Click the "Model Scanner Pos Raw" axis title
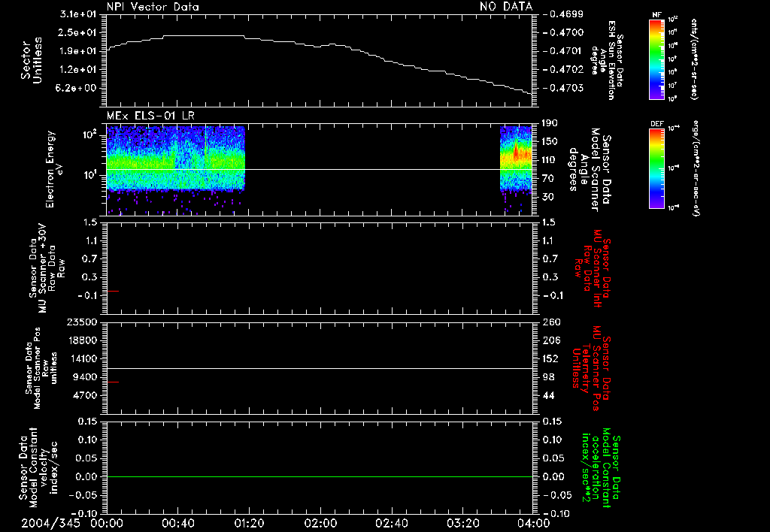The height and width of the screenshot is (532, 770). (42, 368)
